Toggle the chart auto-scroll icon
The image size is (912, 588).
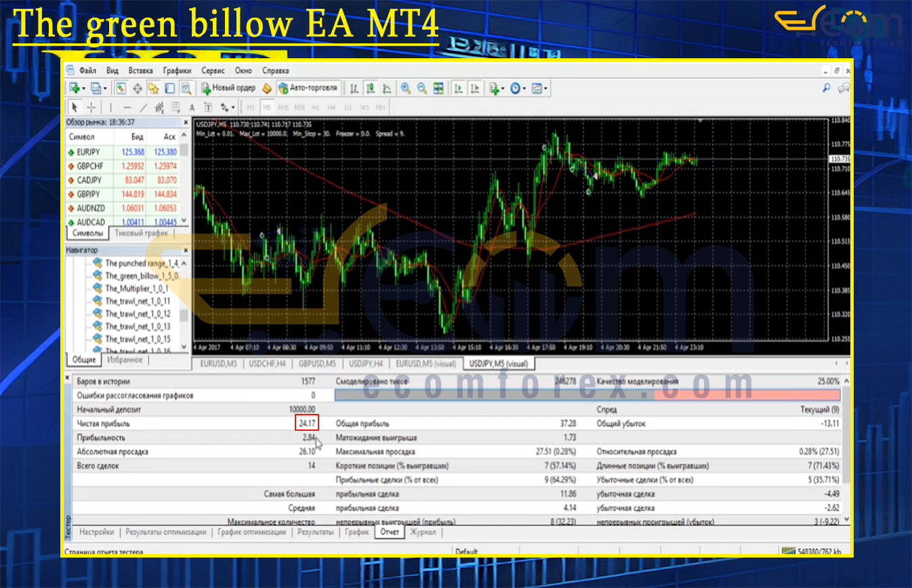tap(459, 88)
